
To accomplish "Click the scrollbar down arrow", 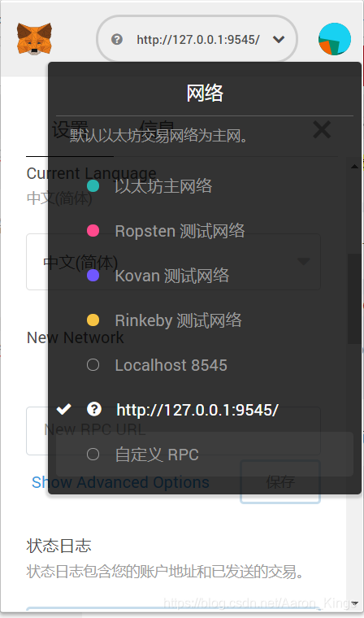I will 354,603.
